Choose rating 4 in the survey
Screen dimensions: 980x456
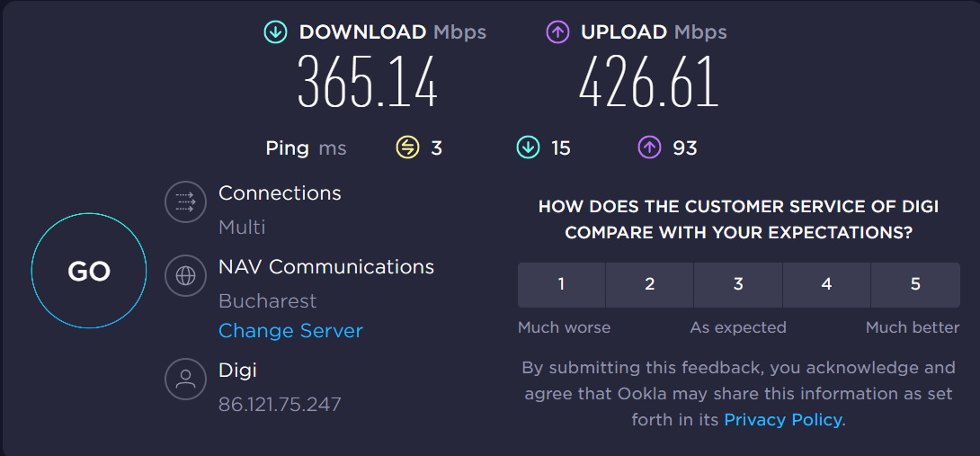[826, 284]
